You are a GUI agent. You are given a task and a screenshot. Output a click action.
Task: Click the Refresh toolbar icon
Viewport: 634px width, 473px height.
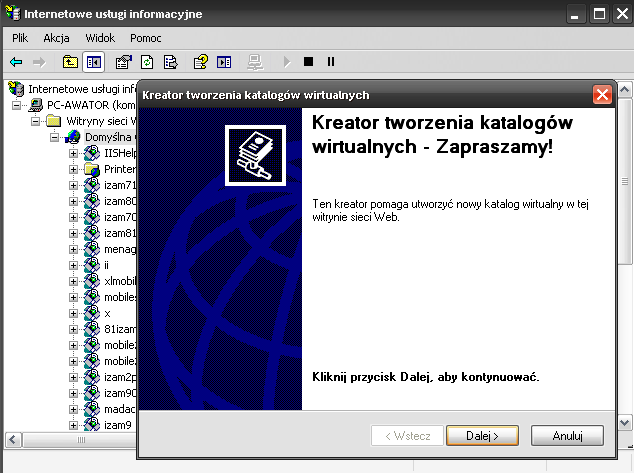(x=147, y=62)
